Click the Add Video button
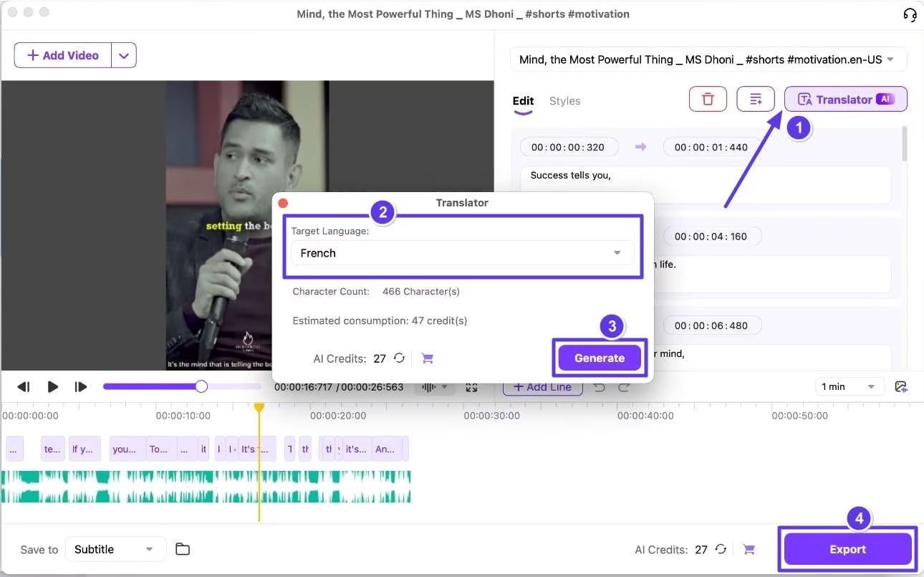Screen dimensions: 924x577 pos(63,55)
